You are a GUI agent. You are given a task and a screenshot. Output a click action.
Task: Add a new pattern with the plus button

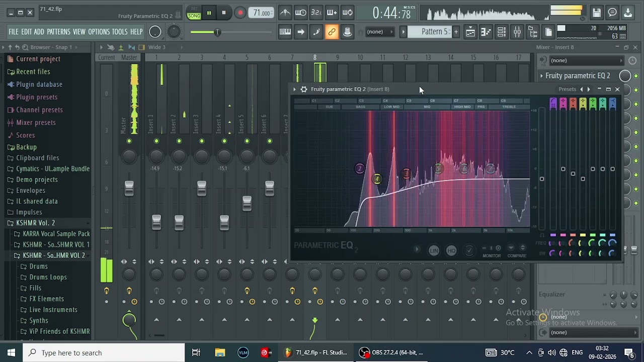click(x=456, y=32)
